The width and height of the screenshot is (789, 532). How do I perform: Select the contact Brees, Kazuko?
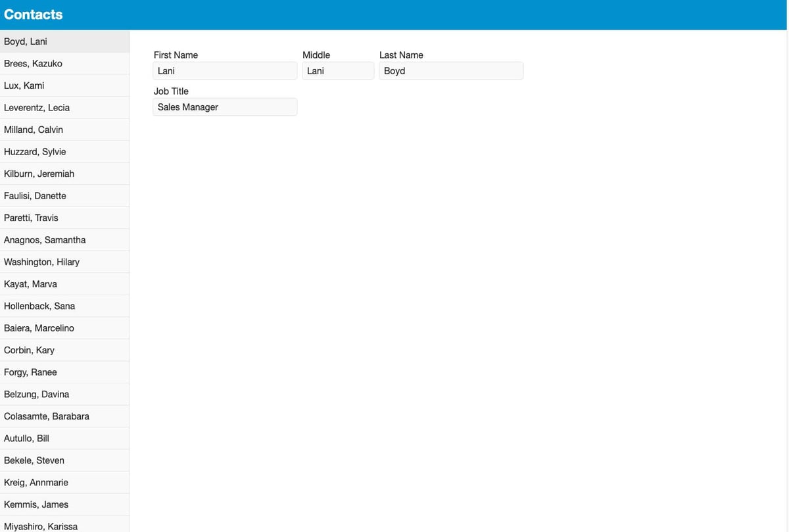pyautogui.click(x=64, y=63)
